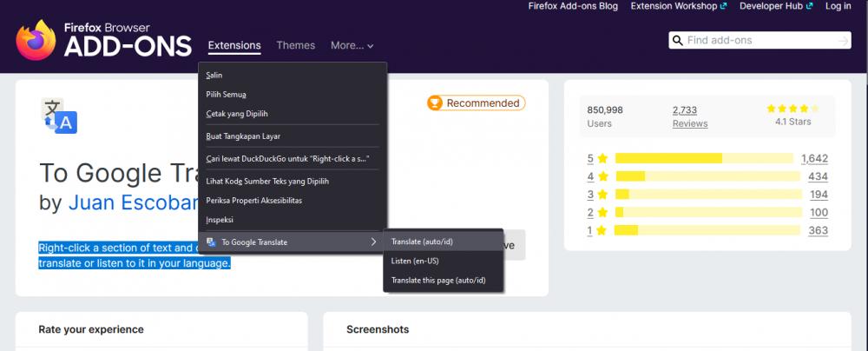Choose Lihat Kode Sumber Teks yang Dipilih
This screenshot has width=868, height=351.
293,181
